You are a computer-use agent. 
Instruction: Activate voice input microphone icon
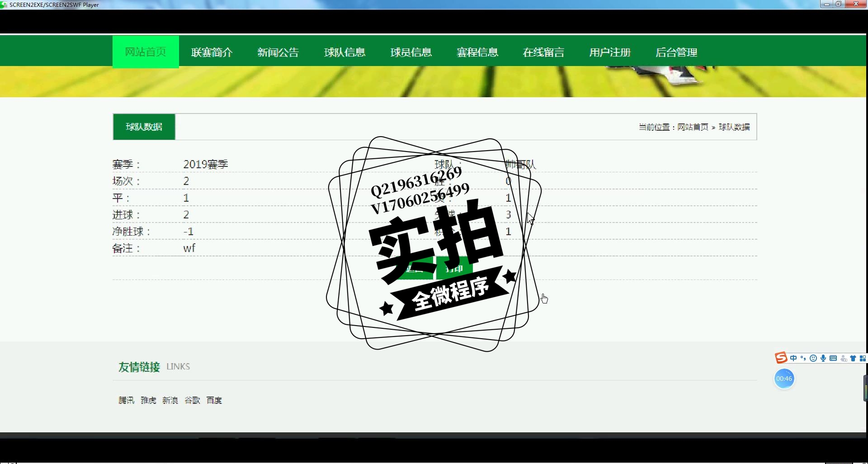823,359
